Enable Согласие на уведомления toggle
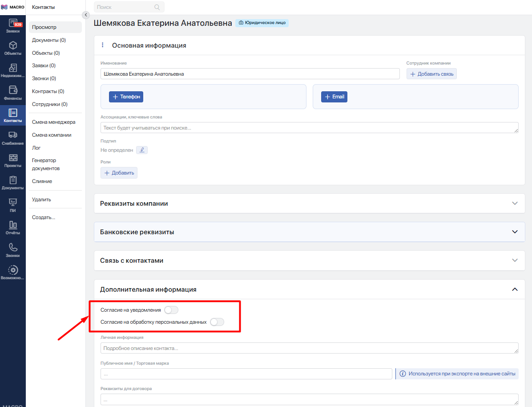532x407 pixels. point(171,310)
